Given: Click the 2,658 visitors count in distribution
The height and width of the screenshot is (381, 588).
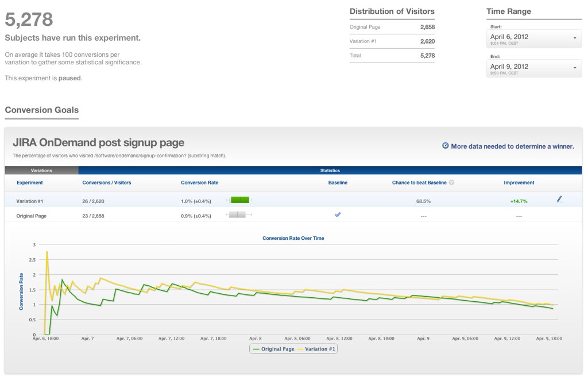Looking at the screenshot, I should 427,27.
